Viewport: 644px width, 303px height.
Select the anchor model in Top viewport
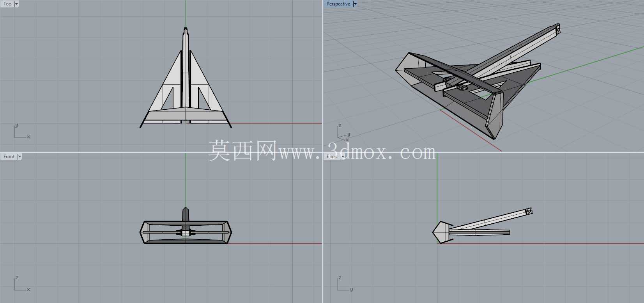(186, 78)
